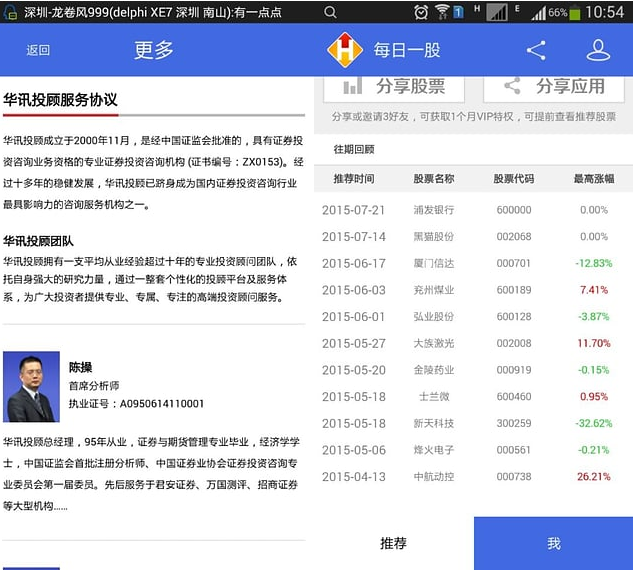Select the 中航动控 stock name
This screenshot has height=572, width=633.
point(434,476)
